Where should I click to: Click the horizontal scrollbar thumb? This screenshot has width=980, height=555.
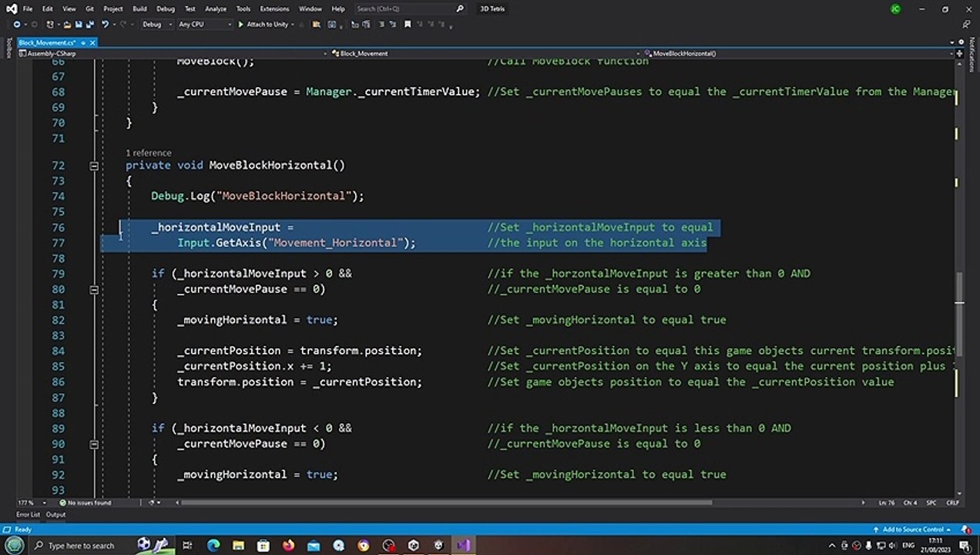pos(446,503)
